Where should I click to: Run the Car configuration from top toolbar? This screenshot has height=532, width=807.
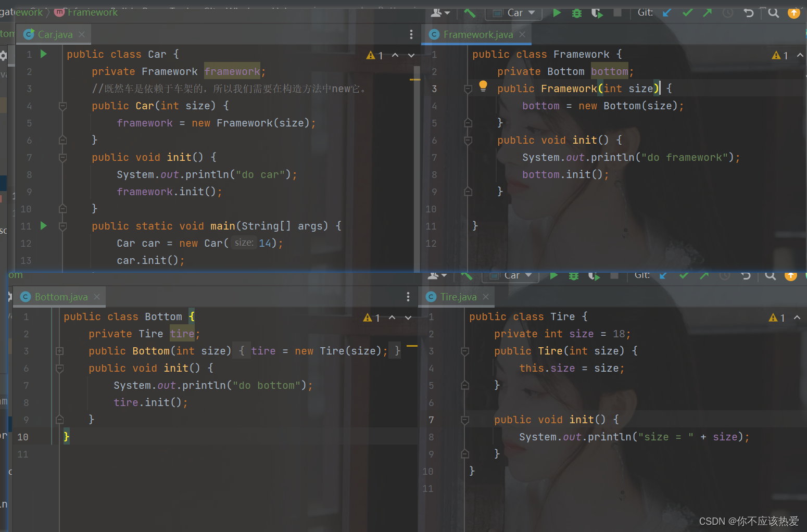tap(557, 13)
